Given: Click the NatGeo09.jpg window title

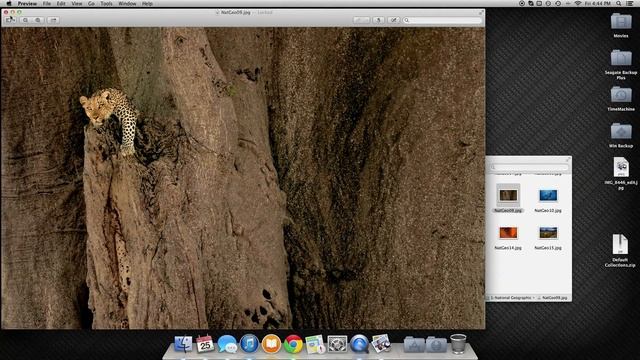Looking at the screenshot, I should tap(236, 12).
